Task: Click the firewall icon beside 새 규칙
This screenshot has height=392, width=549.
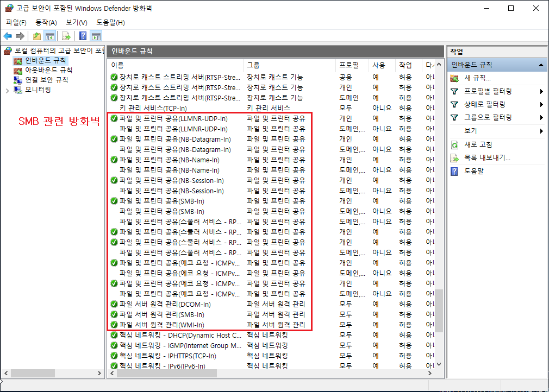Action: click(454, 78)
